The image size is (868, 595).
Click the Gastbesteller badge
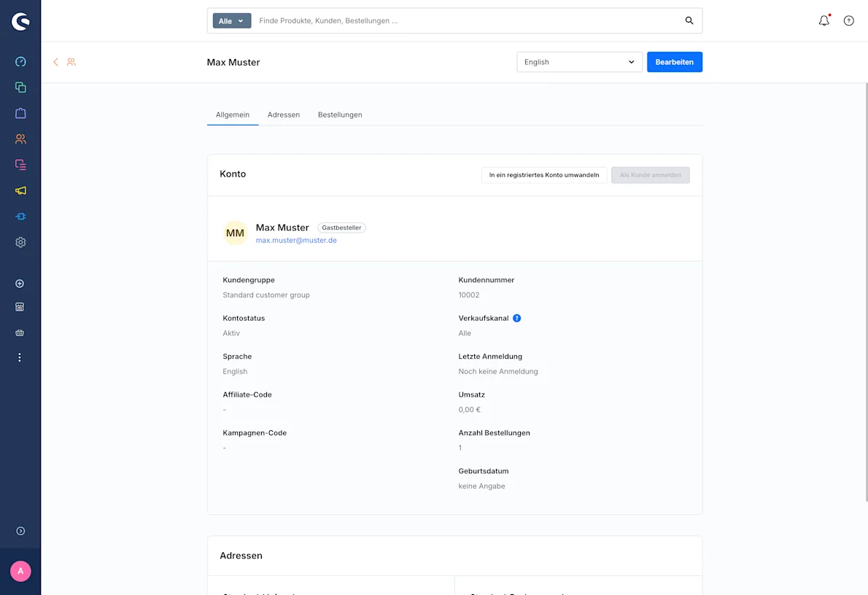341,227
